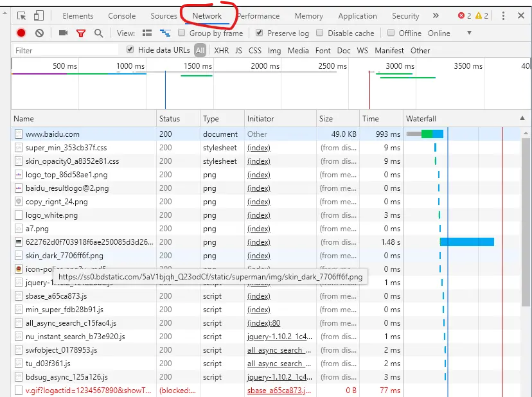This screenshot has height=397, width=532.
Task: Click file icon beside tu_d03f361.js
Action: (19, 364)
